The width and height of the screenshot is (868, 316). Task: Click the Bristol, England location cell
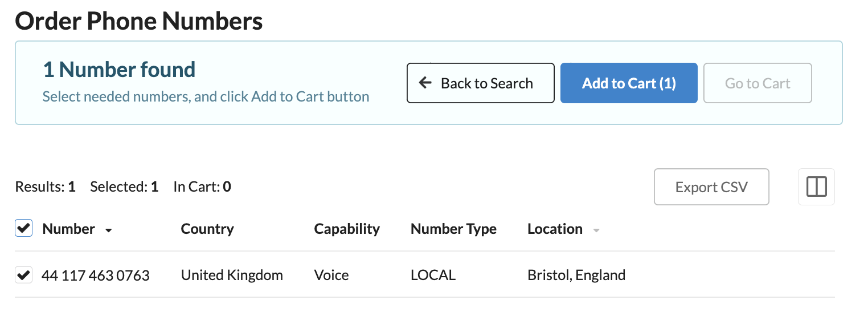(x=576, y=276)
